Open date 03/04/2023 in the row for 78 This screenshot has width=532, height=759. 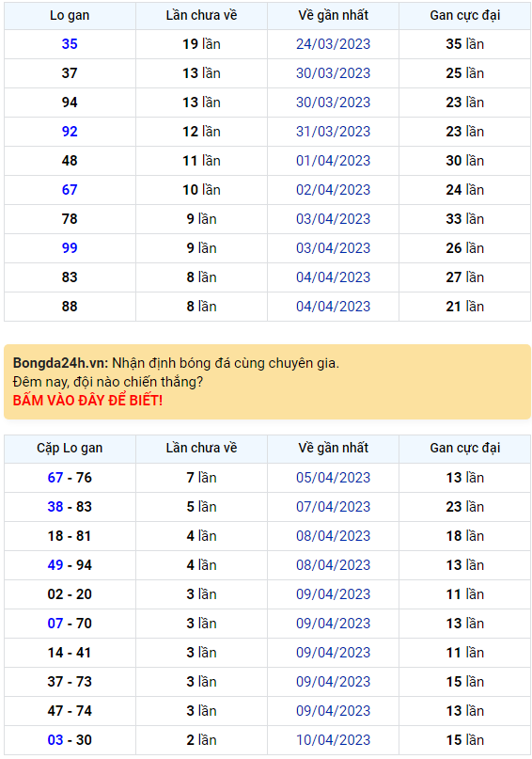tap(334, 219)
